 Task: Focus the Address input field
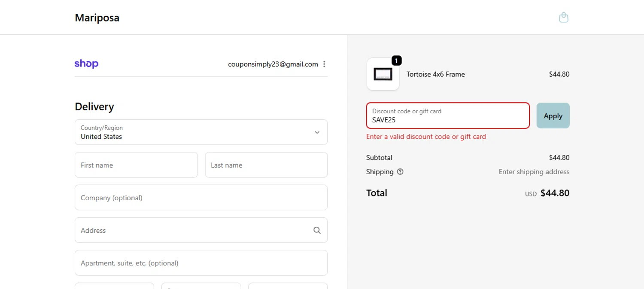(x=201, y=230)
